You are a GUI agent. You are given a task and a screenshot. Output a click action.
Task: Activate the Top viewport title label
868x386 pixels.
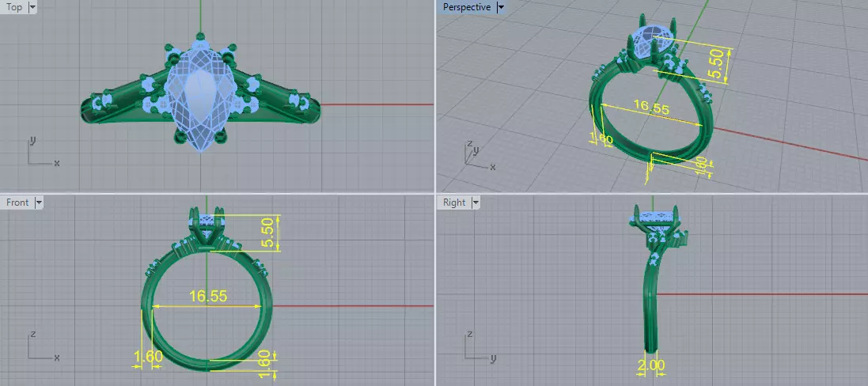click(13, 7)
